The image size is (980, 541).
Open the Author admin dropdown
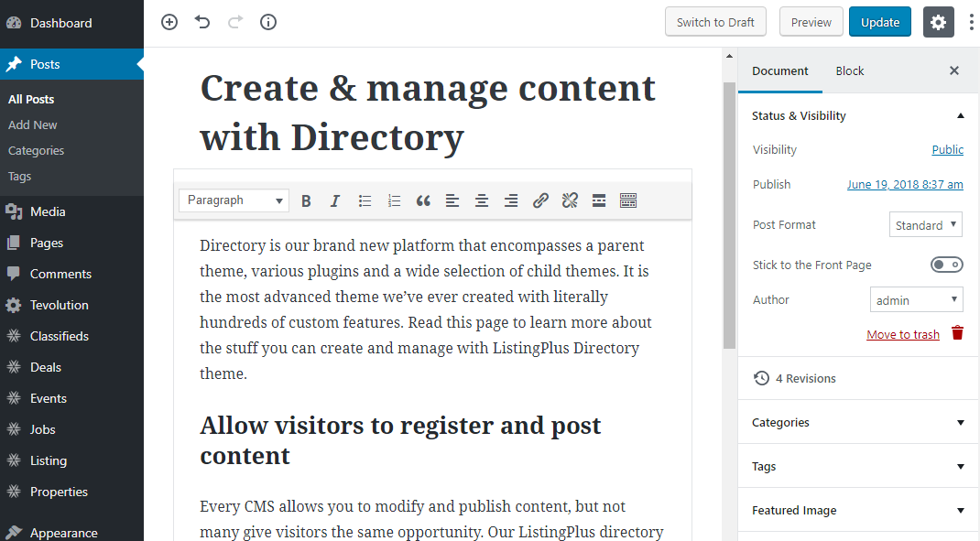916,300
